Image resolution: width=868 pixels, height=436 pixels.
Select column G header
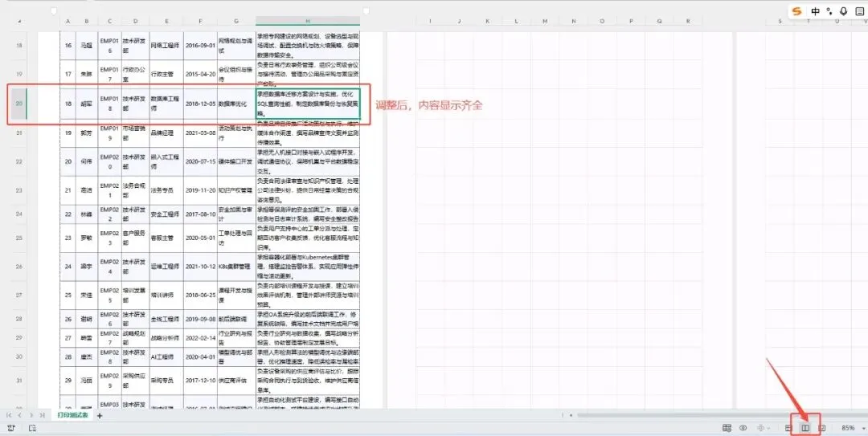(236, 21)
